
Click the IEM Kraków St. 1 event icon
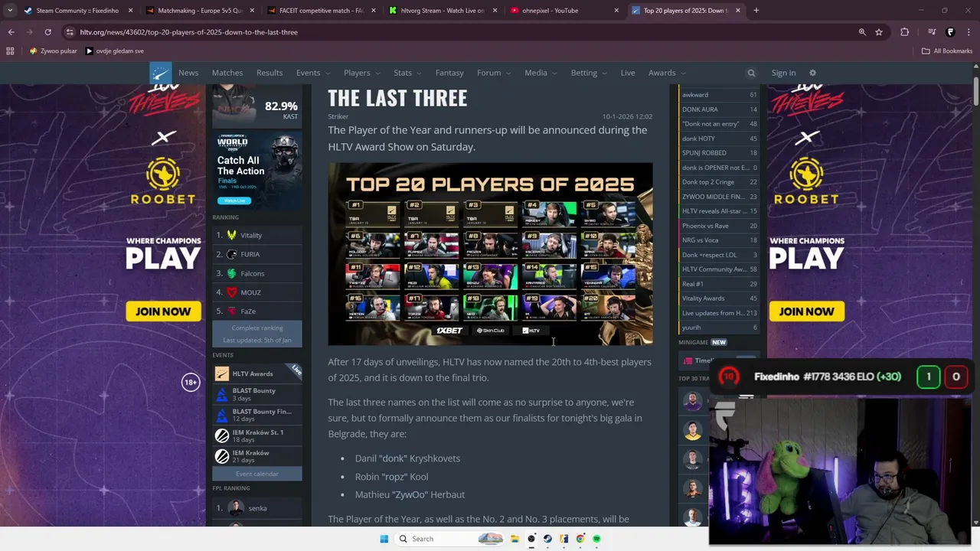click(222, 435)
